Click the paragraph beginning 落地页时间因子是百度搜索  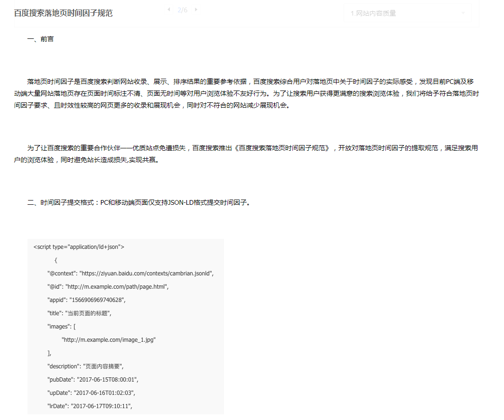coord(246,93)
